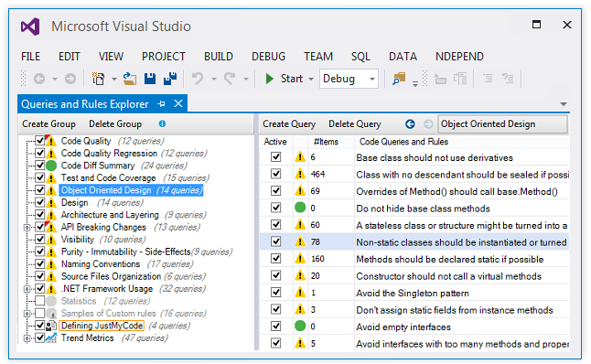591x364 pixels.
Task: Click the Defining JustMyCode group icon
Action: pos(51,326)
